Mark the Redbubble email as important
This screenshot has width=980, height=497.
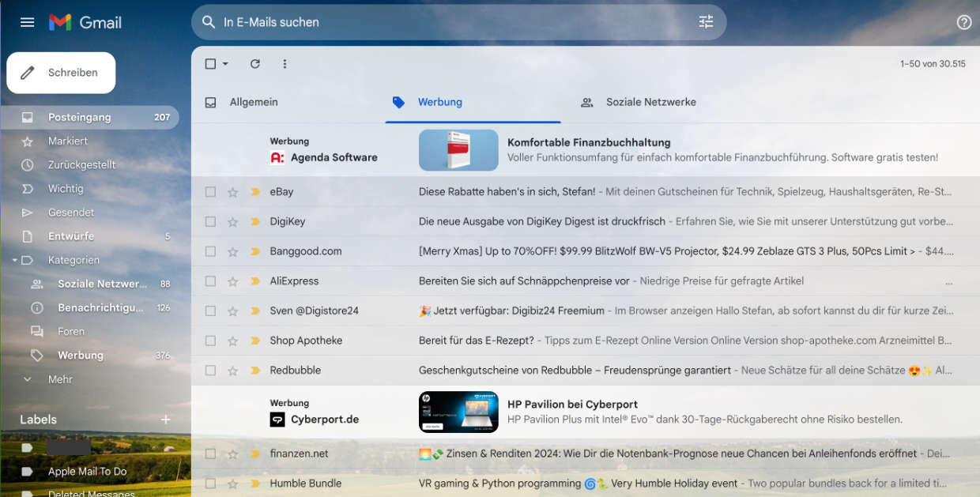coord(255,370)
